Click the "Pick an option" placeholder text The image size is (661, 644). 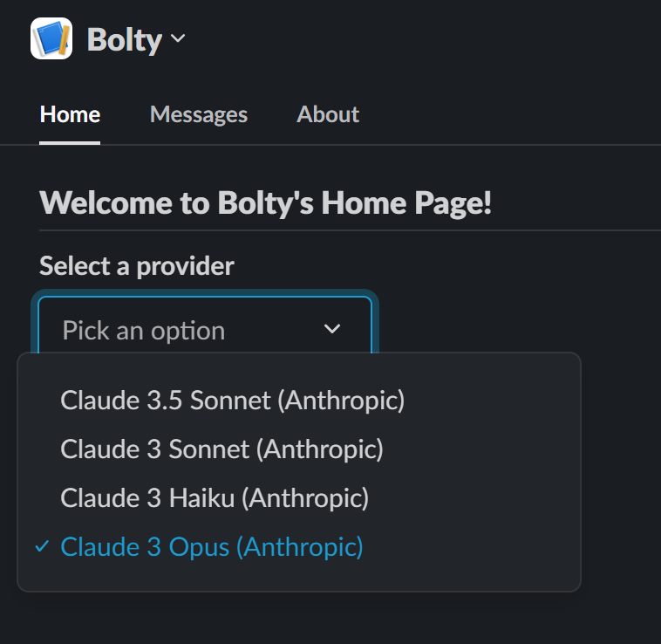(x=144, y=331)
